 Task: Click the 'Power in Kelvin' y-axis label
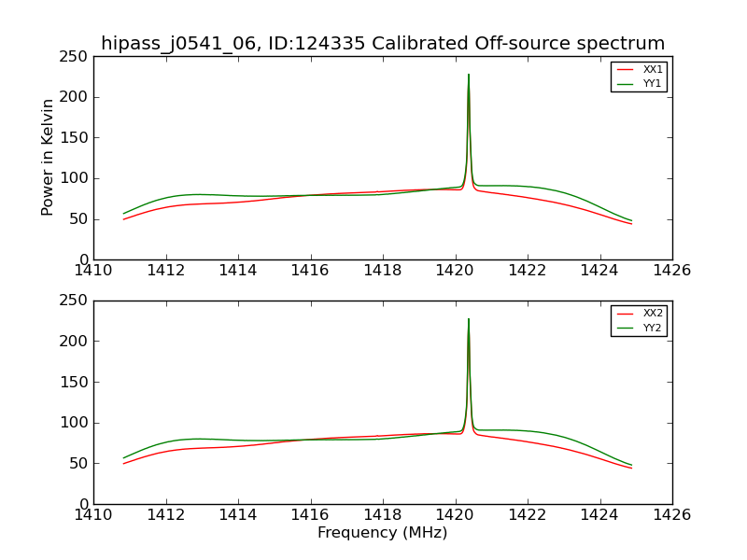click(47, 158)
